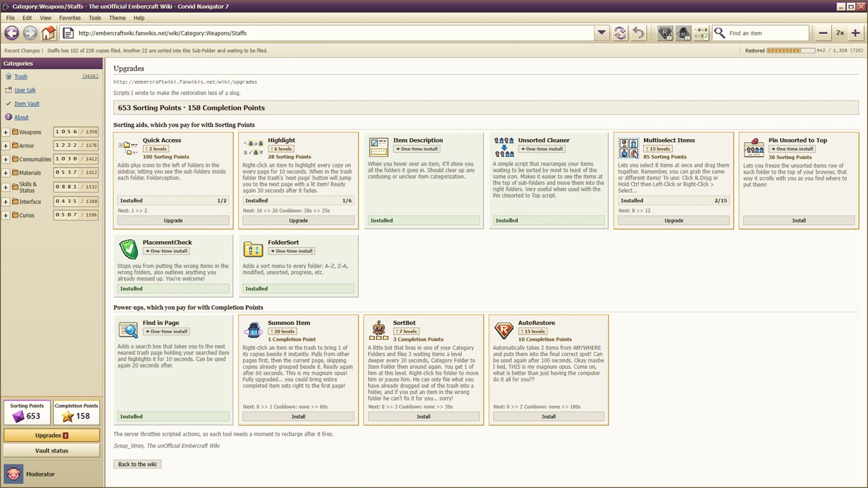Image resolution: width=868 pixels, height=488 pixels.
Task: Upgrade the Quick Access script
Action: point(173,221)
